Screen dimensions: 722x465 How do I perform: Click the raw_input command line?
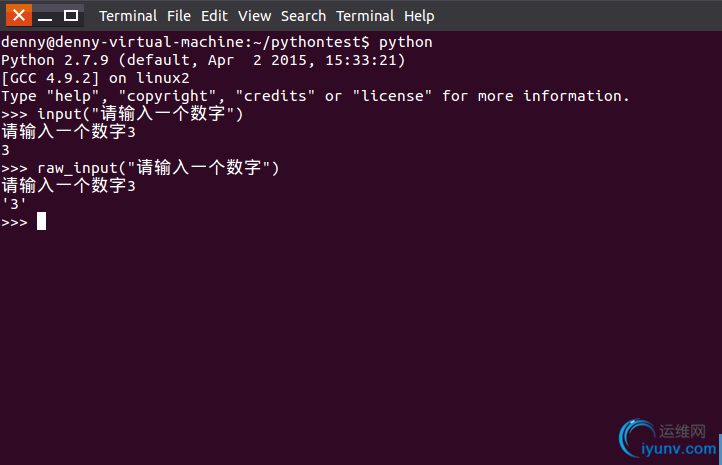click(x=140, y=168)
